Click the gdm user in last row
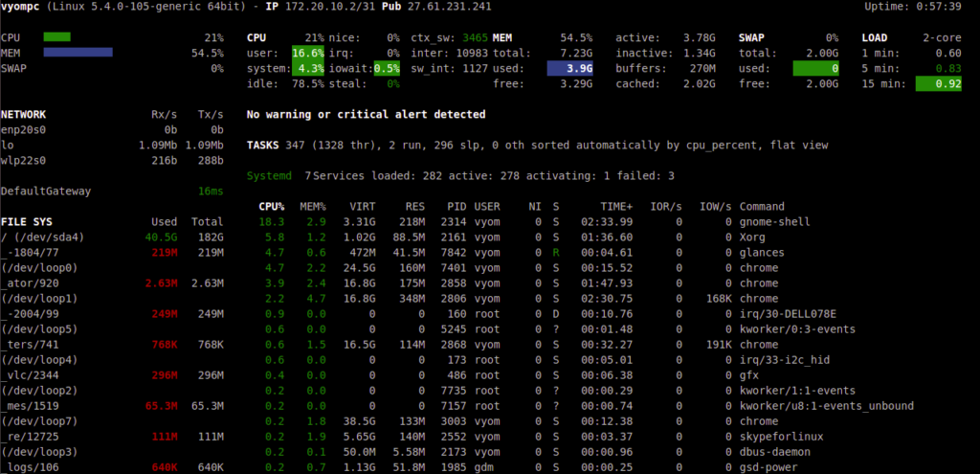 482,467
